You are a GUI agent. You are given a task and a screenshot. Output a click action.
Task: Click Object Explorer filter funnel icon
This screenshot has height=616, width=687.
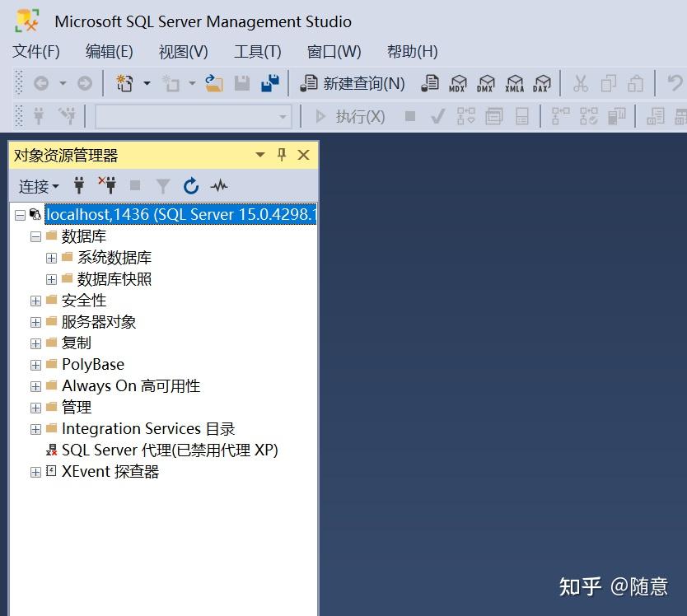[163, 186]
